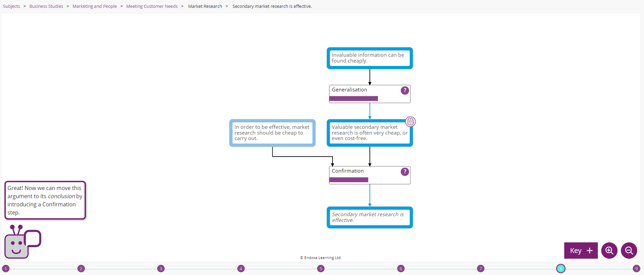Expand the Key legend panel
This screenshot has height=275, width=644.
click(581, 251)
